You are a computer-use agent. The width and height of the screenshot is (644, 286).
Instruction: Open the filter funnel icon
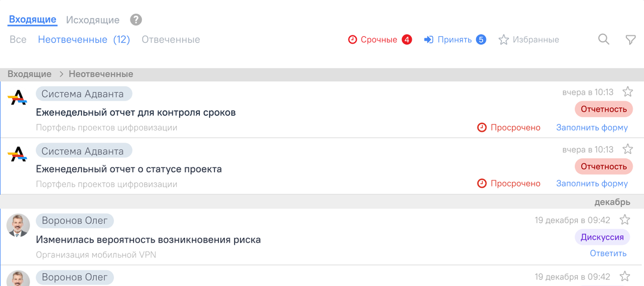point(631,40)
